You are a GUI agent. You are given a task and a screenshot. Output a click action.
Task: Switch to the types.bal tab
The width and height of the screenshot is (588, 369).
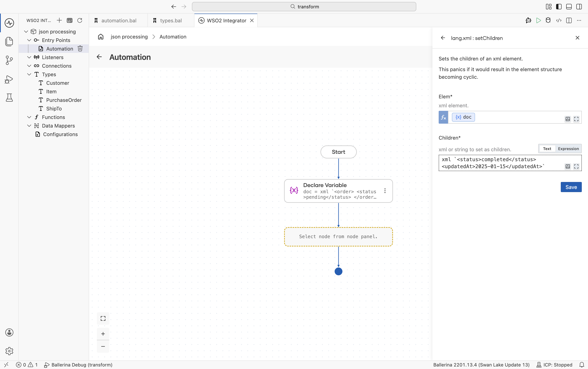click(171, 20)
